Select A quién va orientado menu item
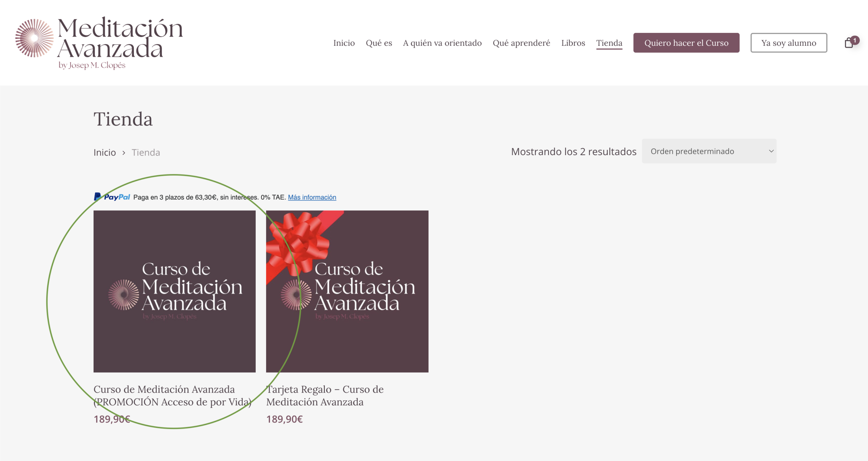The image size is (868, 461). click(442, 43)
